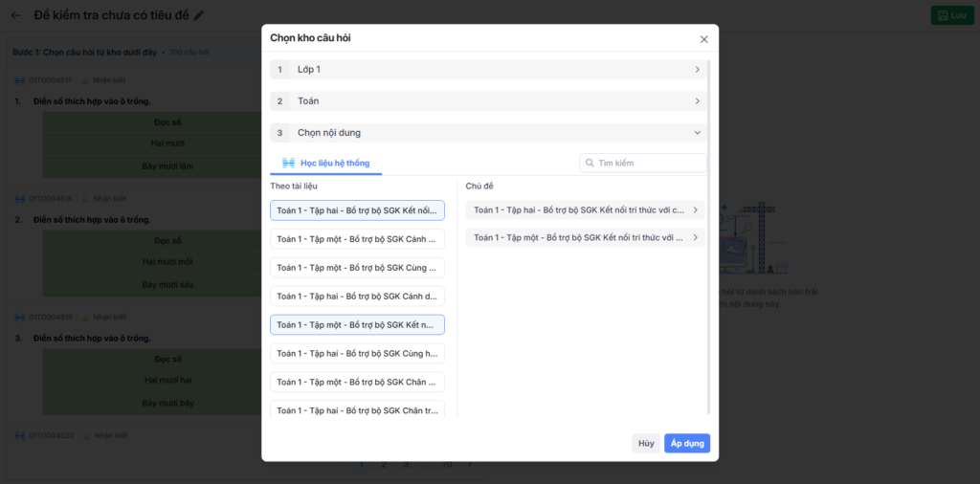Viewport: 980px width, 484px height.
Task: Click the back arrow beside the test title
Action: 15,15
